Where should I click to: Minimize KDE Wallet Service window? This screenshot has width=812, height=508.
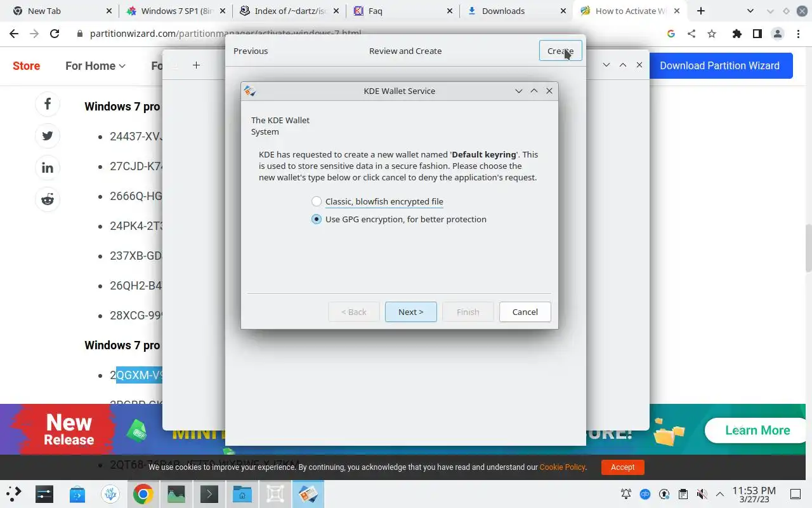(519, 91)
